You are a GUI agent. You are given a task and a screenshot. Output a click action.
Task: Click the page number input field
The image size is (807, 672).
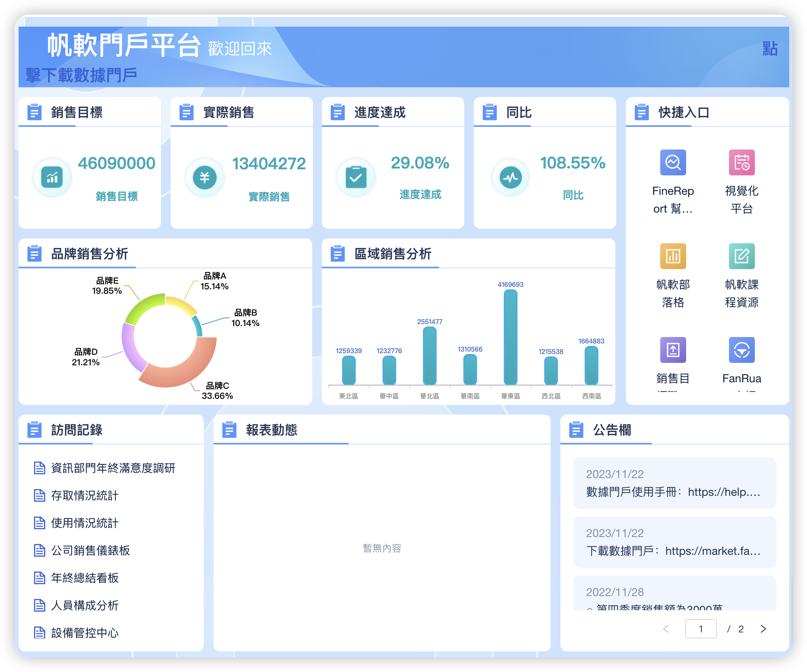[x=701, y=628]
